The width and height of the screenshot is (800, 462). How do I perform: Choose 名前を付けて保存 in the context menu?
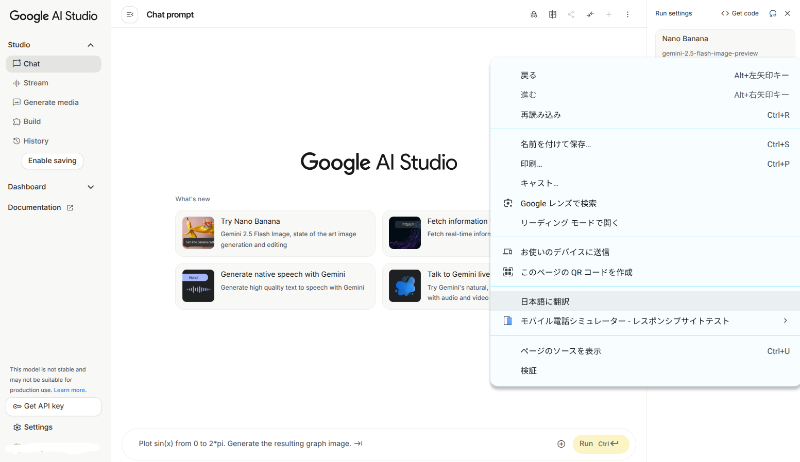coord(645,144)
